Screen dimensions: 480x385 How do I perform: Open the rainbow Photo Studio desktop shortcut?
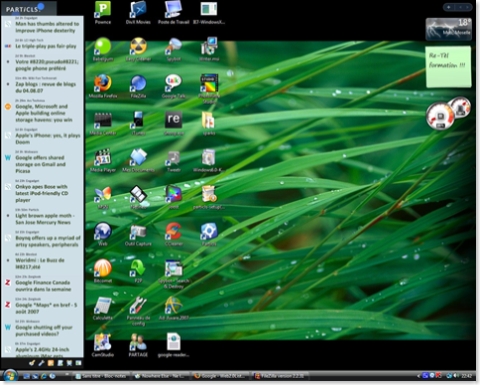tap(209, 89)
